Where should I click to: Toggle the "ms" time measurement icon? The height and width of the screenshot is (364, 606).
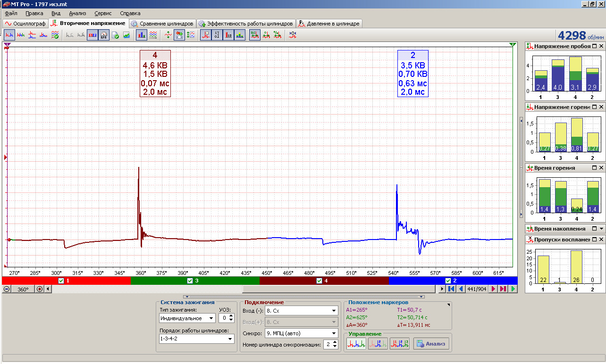254,34
